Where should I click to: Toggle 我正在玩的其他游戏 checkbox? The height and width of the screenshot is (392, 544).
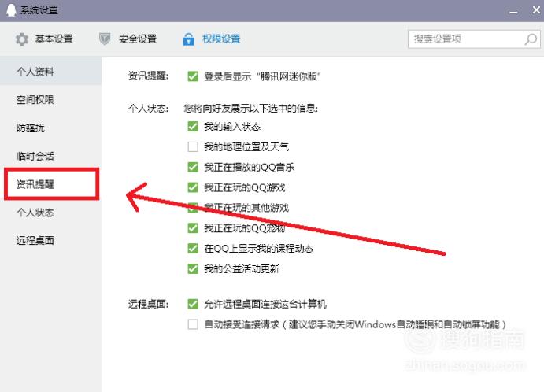[x=193, y=208]
